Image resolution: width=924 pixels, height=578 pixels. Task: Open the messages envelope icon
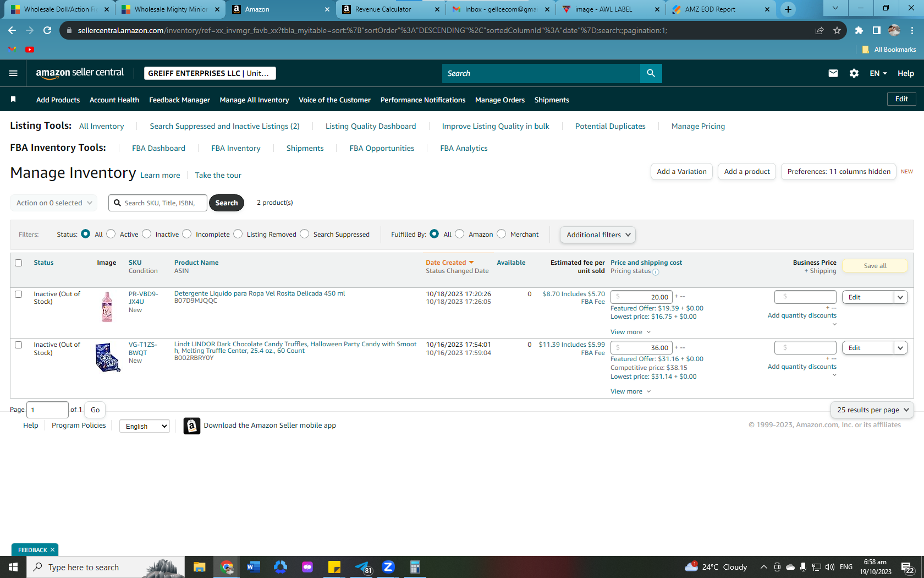pyautogui.click(x=833, y=73)
